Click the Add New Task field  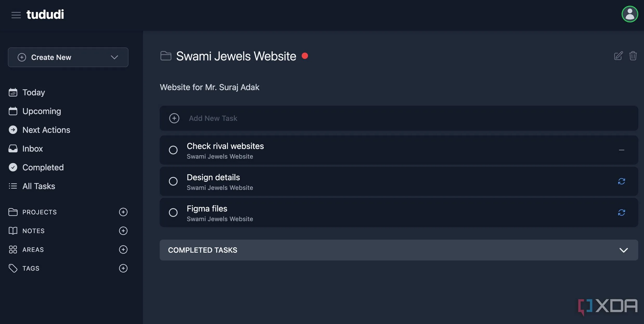[399, 118]
